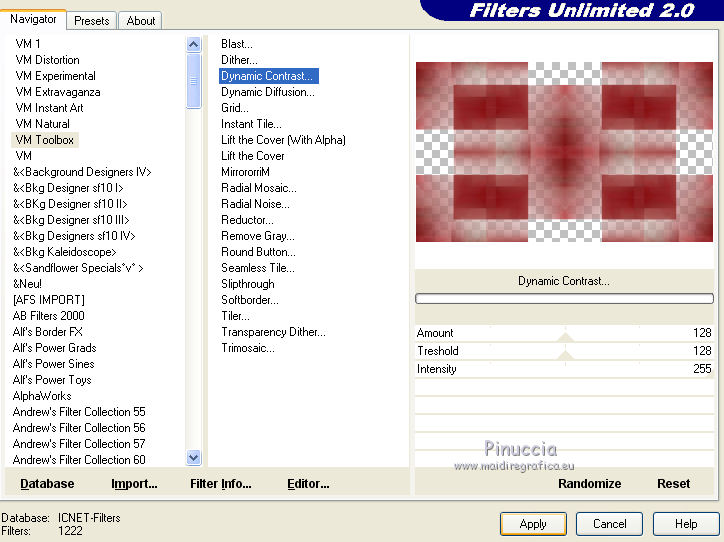Image resolution: width=724 pixels, height=542 pixels.
Task: Open the Presets tab
Action: 91,21
